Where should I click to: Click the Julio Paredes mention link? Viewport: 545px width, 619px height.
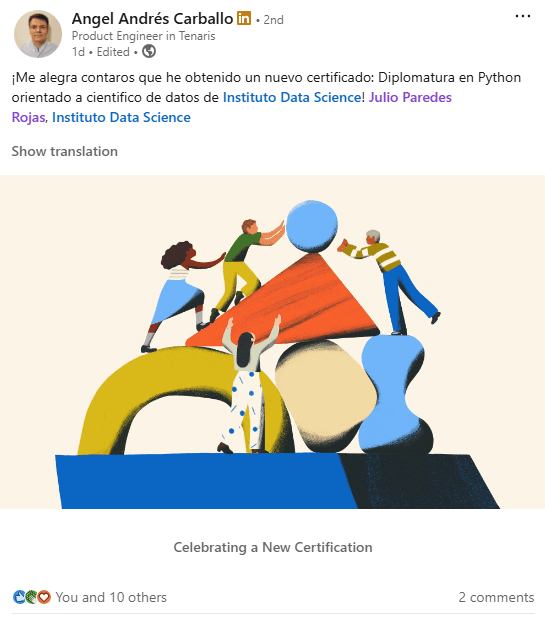(x=410, y=97)
